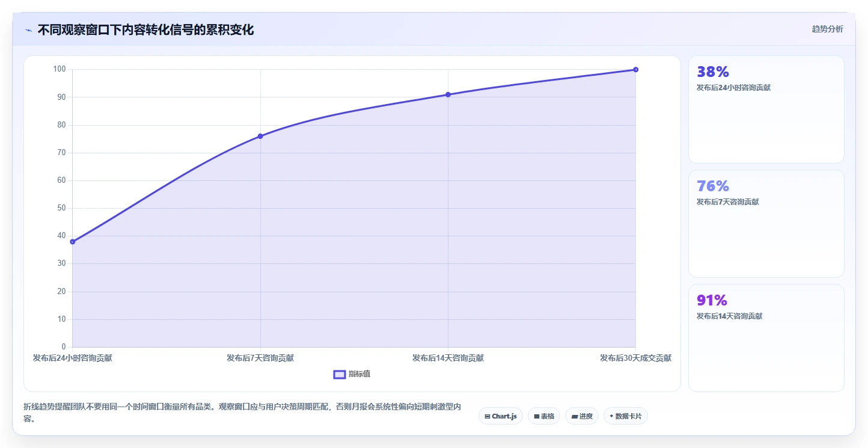Screen dimensions: 868x448
Task: Open the 76% stat card
Action: (x=766, y=224)
